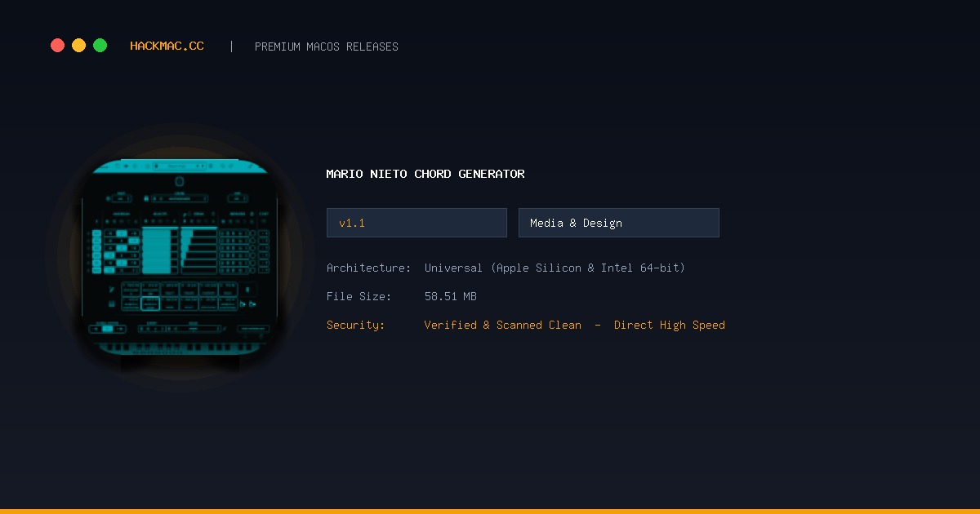Click the red close dot
Screen dimensions: 980x514
(x=57, y=46)
